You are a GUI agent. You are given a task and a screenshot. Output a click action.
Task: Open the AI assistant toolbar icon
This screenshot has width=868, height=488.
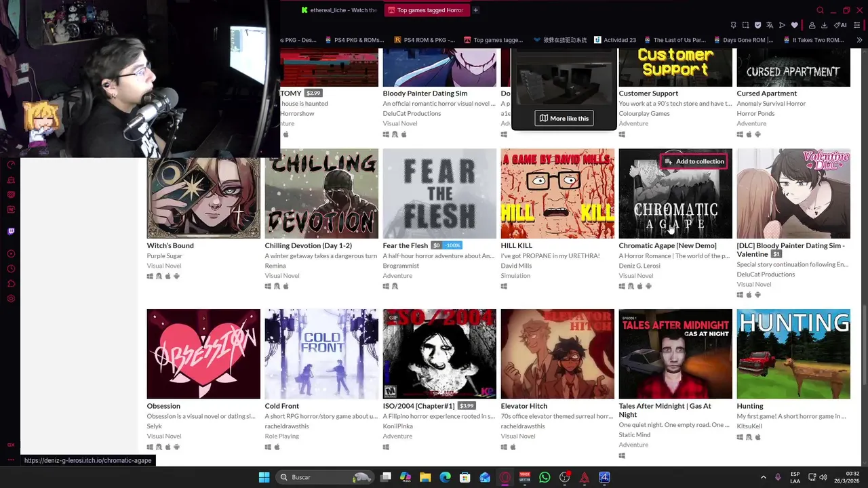click(840, 25)
